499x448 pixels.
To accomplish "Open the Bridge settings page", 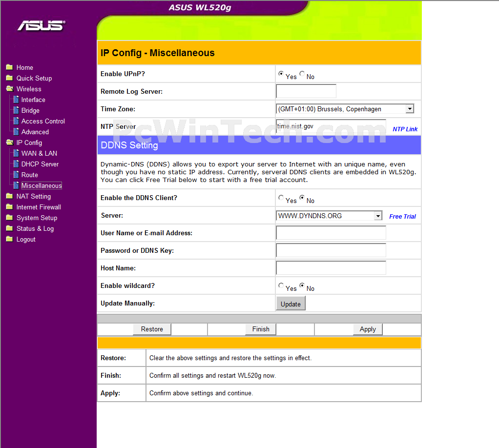I will (x=31, y=110).
